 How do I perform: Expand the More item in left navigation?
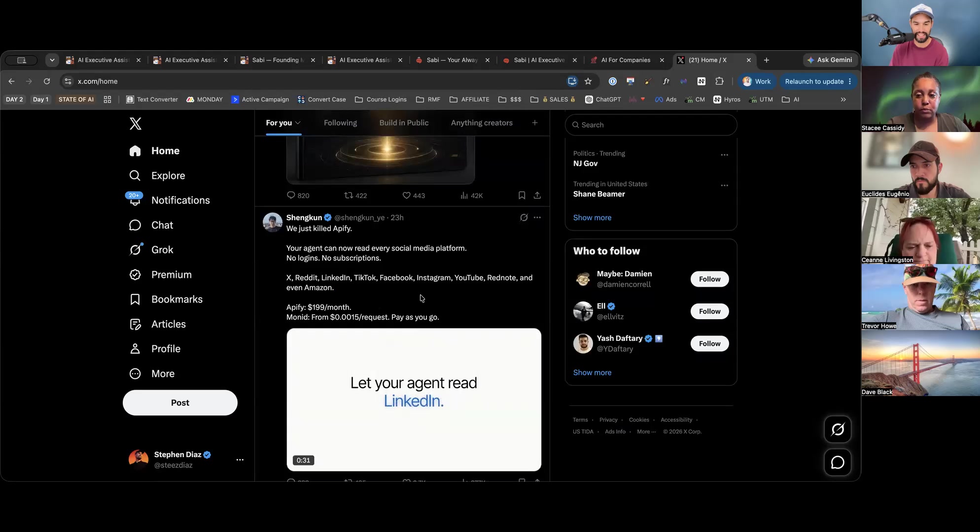pos(152,374)
